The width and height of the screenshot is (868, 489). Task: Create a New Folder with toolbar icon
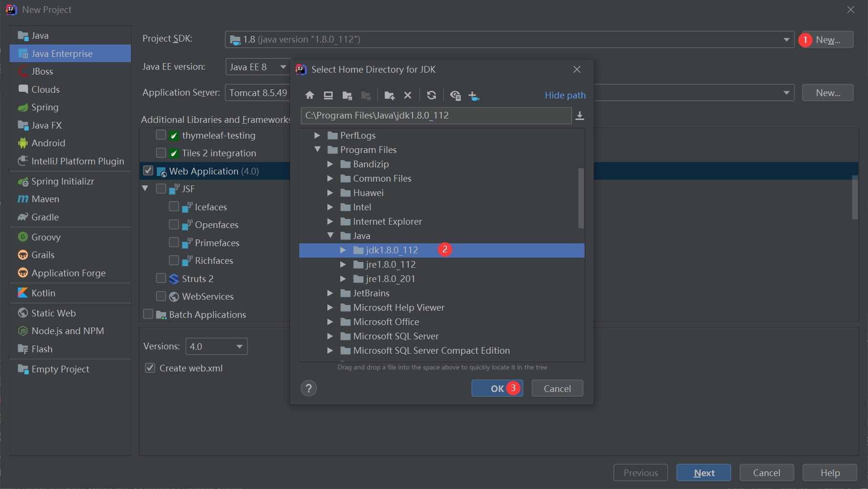tap(390, 95)
